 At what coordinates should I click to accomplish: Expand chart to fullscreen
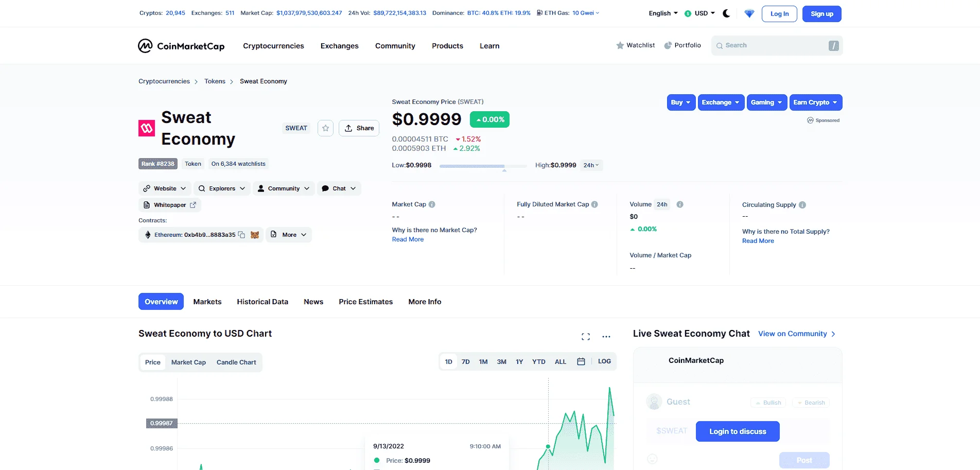586,337
